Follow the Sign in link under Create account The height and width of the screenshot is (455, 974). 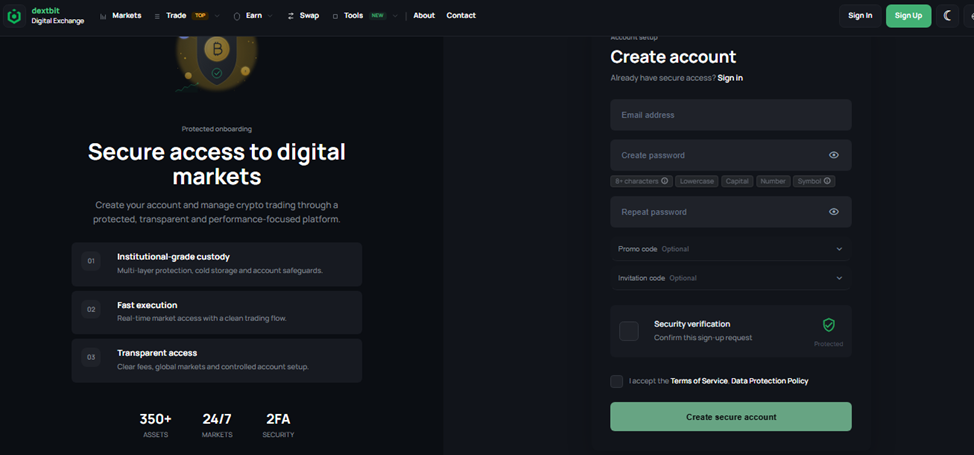click(730, 78)
